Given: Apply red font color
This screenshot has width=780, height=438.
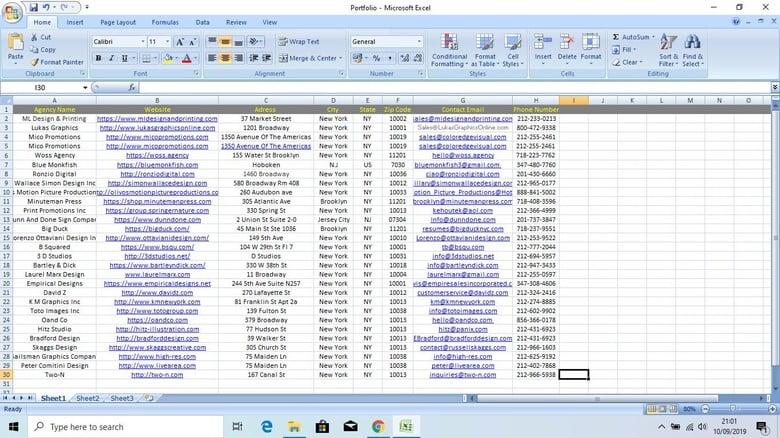Looking at the screenshot, I should click(187, 59).
